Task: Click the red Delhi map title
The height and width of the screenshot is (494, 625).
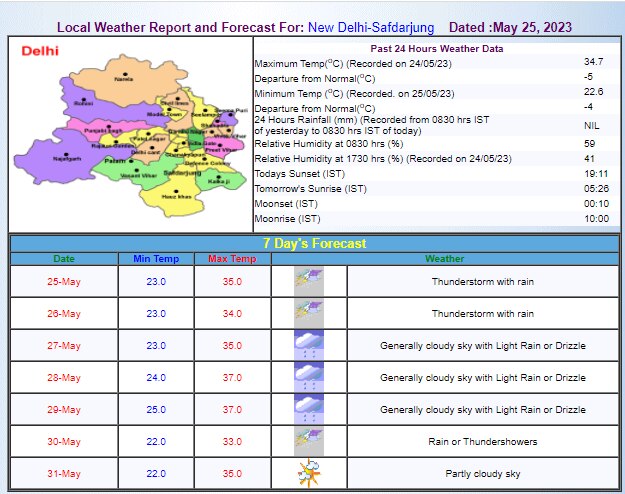Action: point(40,51)
